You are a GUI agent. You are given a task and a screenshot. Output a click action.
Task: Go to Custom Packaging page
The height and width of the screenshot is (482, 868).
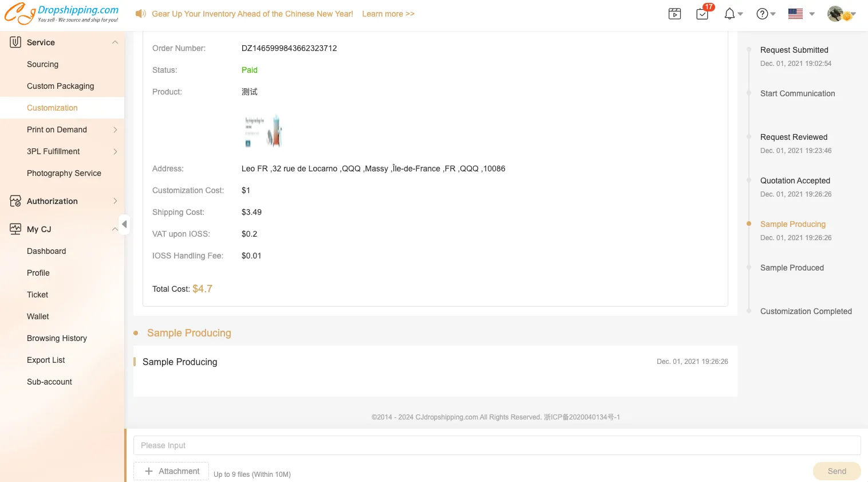pos(60,86)
